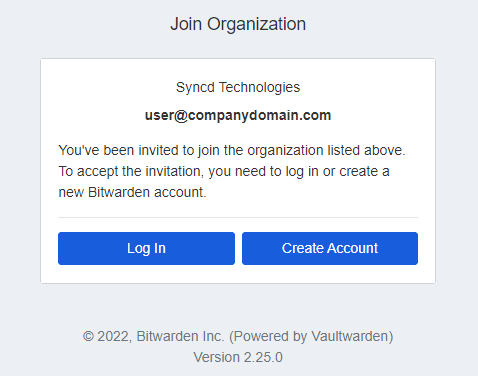This screenshot has height=376, width=478.
Task: Click the word "Technologies" in organization name
Action: [x=259, y=87]
